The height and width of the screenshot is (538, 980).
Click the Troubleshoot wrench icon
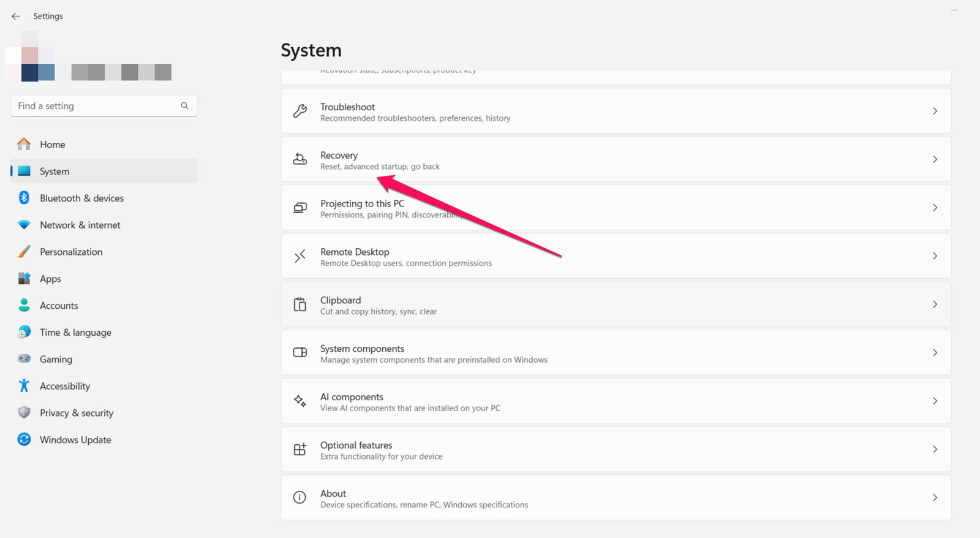(x=300, y=111)
